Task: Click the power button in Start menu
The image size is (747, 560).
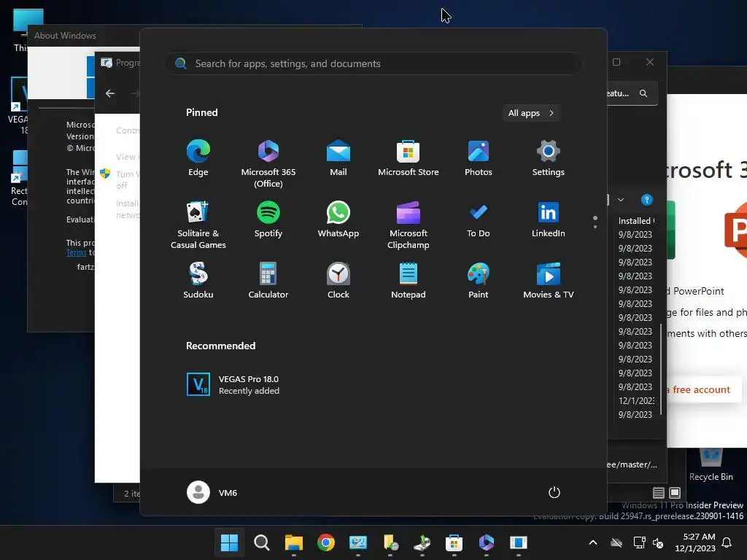Action: (554, 492)
